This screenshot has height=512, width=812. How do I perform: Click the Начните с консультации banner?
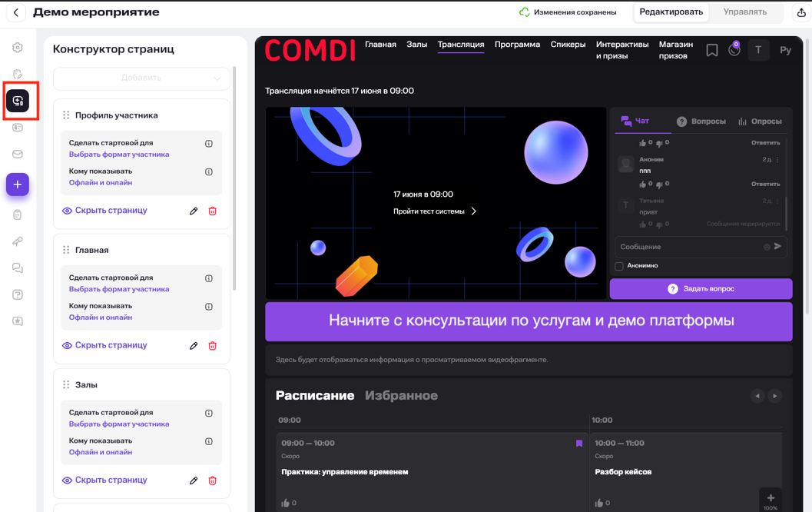click(529, 321)
